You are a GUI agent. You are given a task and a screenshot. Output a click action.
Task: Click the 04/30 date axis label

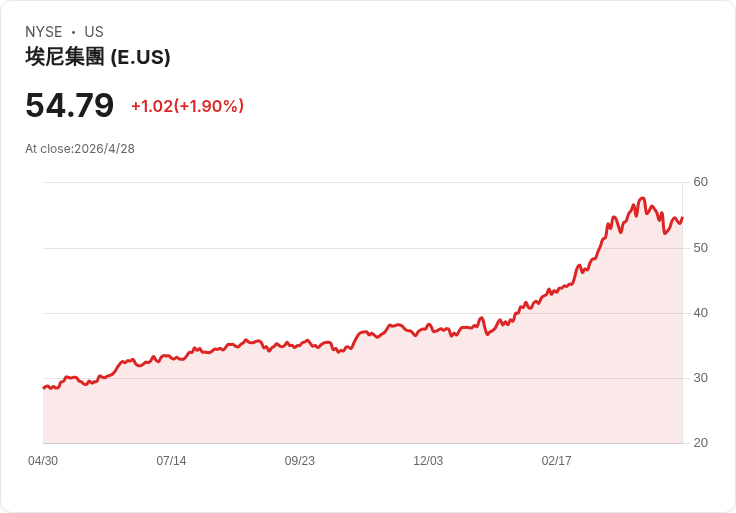[43, 460]
